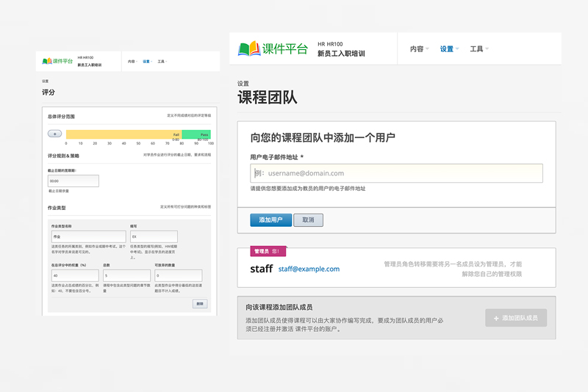Open the 工具 menu on the 评分 page

coord(162,62)
